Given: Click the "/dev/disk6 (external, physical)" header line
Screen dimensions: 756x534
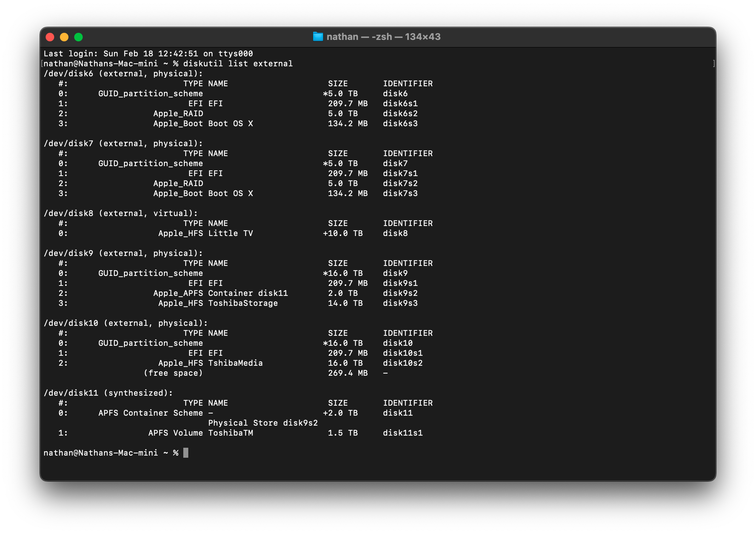Looking at the screenshot, I should tap(123, 73).
